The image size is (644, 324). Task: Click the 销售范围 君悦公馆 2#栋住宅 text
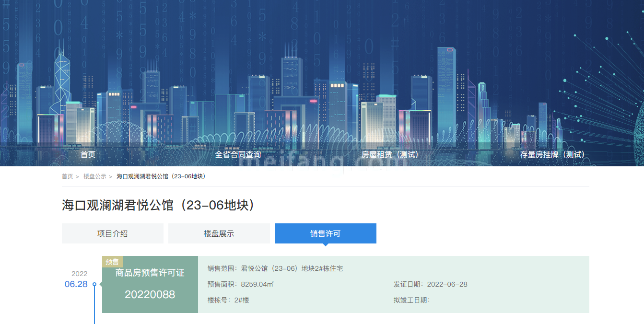pyautogui.click(x=275, y=269)
